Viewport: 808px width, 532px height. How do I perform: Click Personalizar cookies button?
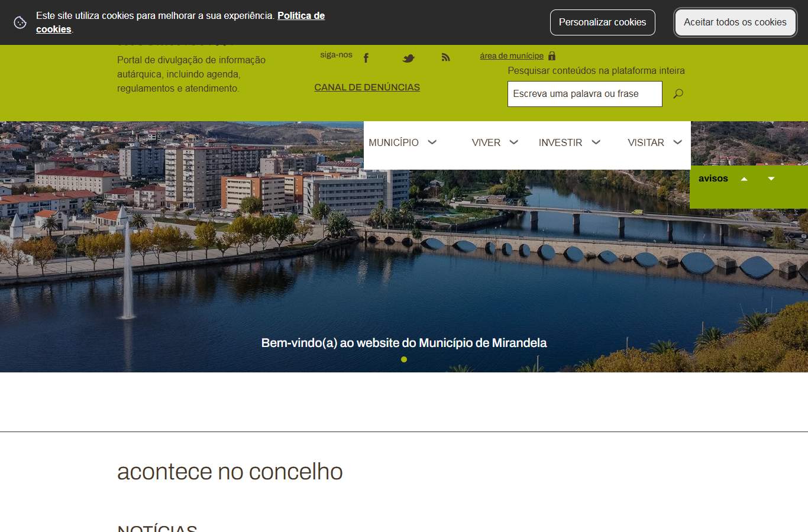click(x=603, y=22)
